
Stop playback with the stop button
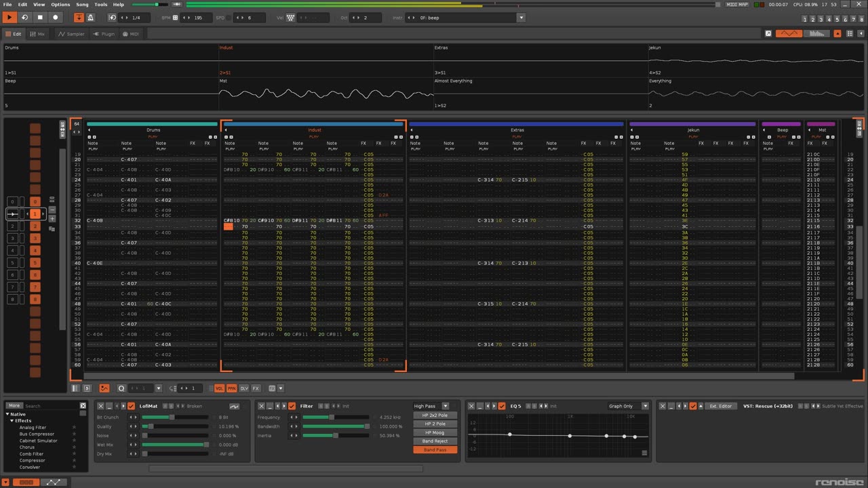(x=40, y=17)
